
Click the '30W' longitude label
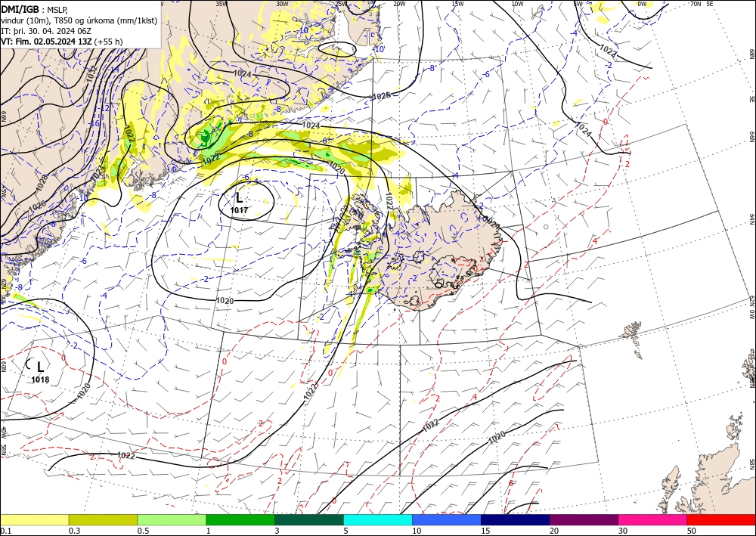[283, 4]
